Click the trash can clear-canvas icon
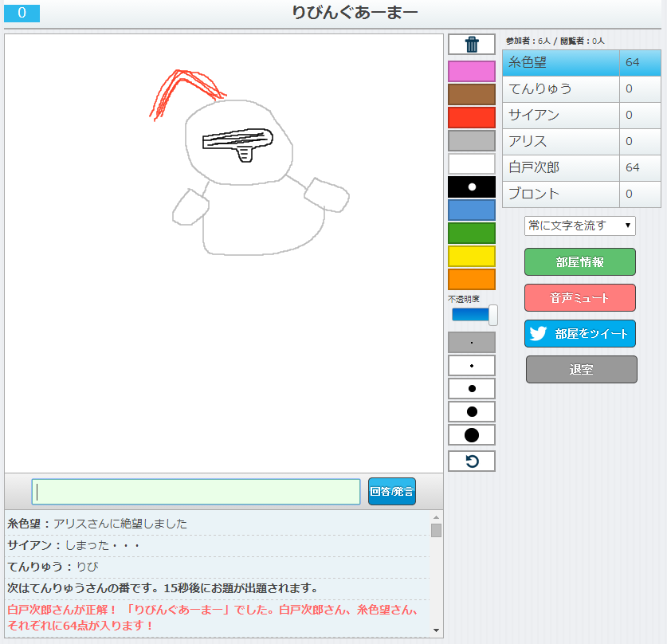The height and width of the screenshot is (644, 667). [471, 45]
